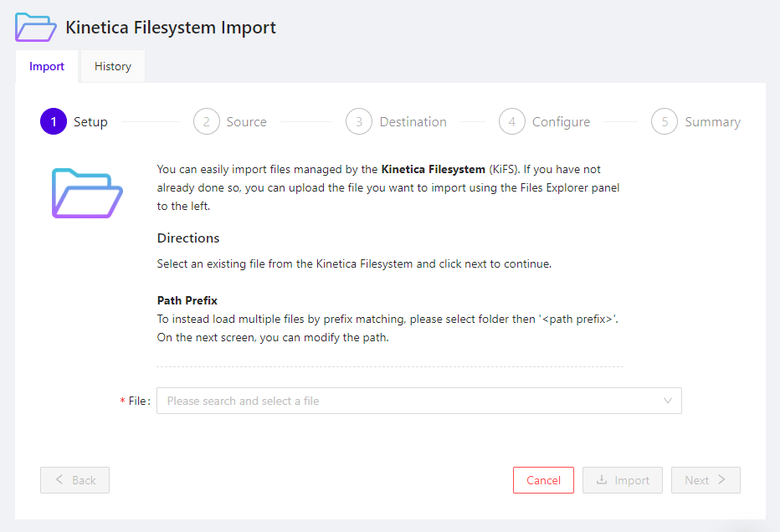Click the folder icon beside the page title
The image size is (780, 532).
tap(35, 27)
